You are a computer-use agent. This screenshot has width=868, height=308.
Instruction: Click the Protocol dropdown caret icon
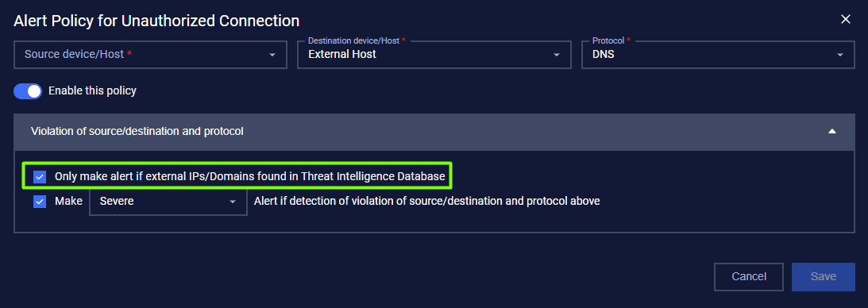[840, 55]
